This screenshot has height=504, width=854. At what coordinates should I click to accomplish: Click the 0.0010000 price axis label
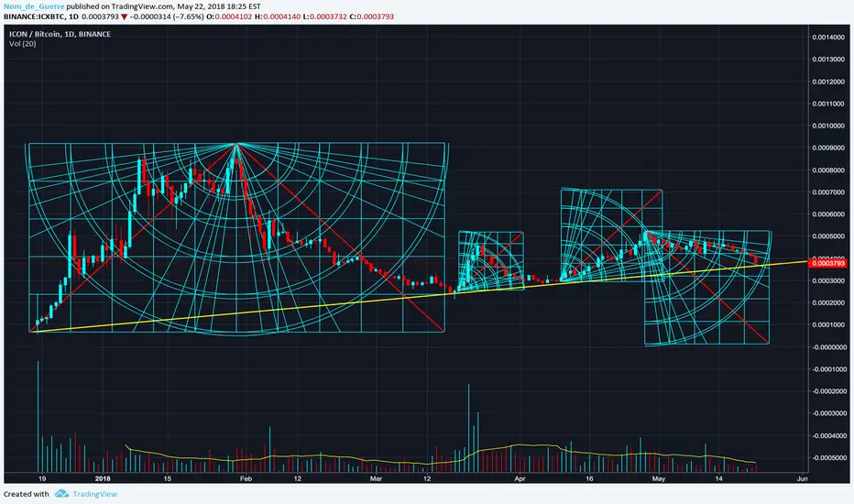pyautogui.click(x=827, y=126)
